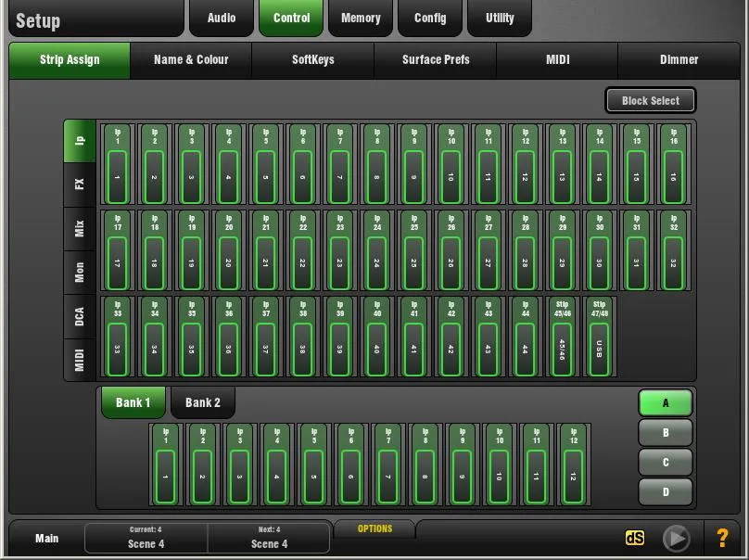The width and height of the screenshot is (749, 560).
Task: Select bank fader strip Ip 10
Action: tap(499, 465)
